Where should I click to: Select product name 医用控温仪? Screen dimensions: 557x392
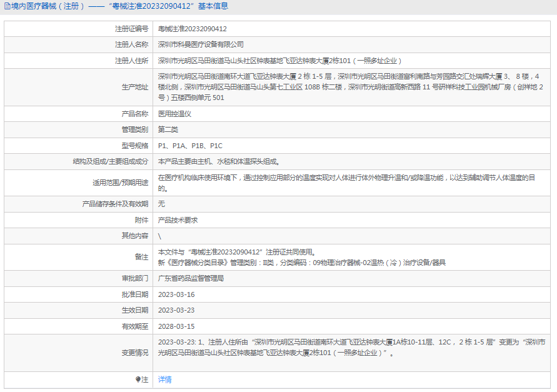tap(174, 114)
